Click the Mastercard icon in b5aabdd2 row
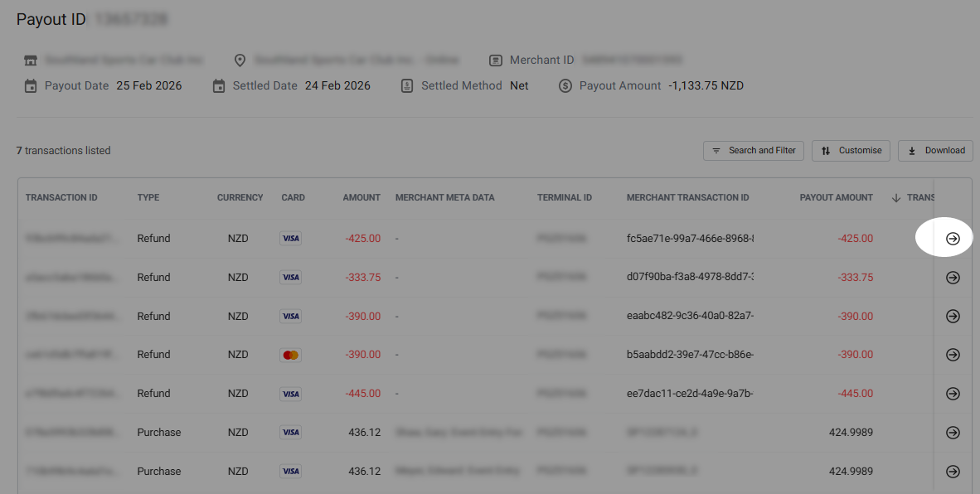 tap(291, 355)
